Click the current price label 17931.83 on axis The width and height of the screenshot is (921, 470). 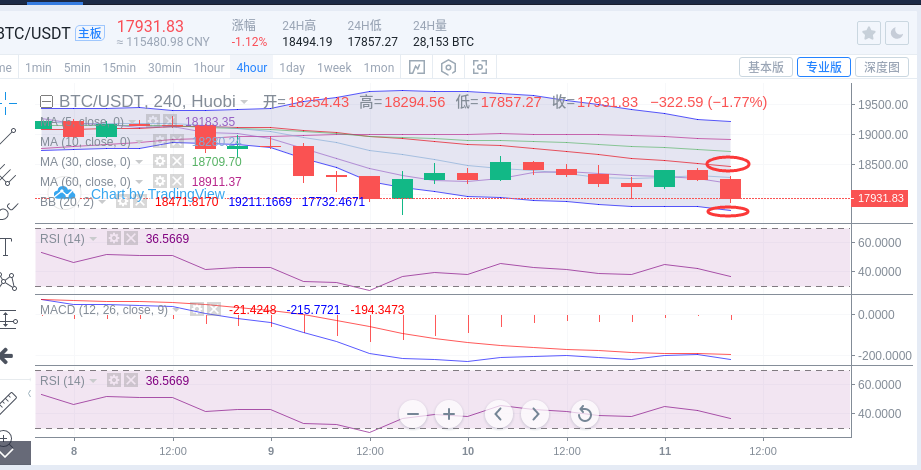880,199
